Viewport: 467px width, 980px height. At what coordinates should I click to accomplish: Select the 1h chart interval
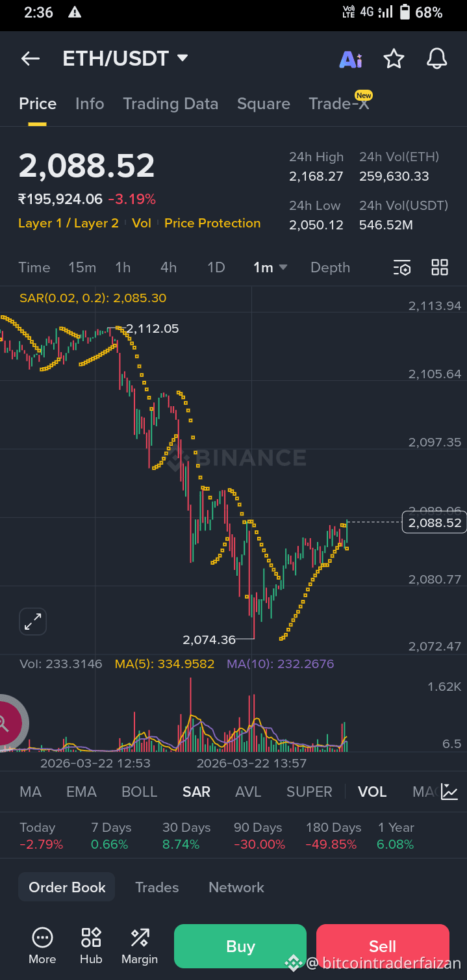click(123, 268)
